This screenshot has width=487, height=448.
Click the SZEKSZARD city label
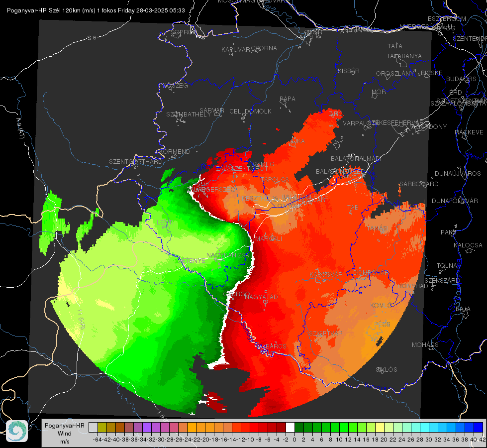442,281
